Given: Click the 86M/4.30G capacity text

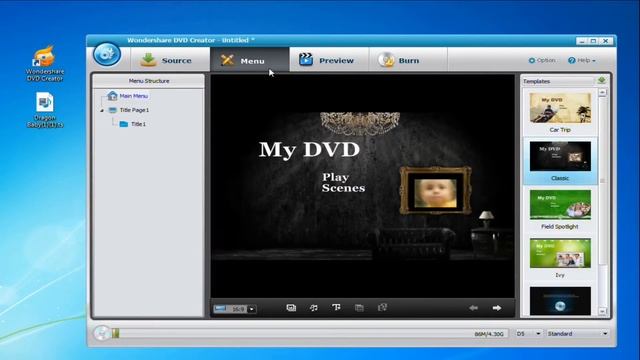Looking at the screenshot, I should click(x=489, y=334).
